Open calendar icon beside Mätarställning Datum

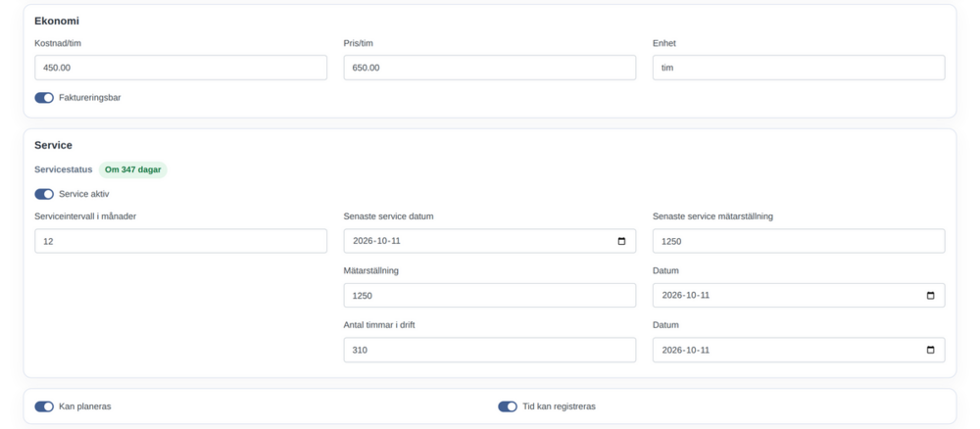930,296
